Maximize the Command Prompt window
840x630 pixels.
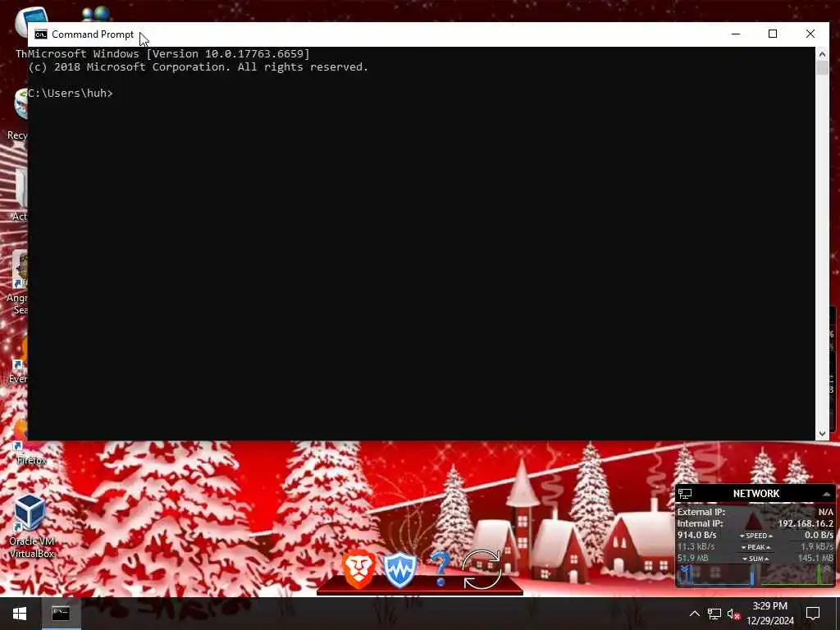point(773,34)
